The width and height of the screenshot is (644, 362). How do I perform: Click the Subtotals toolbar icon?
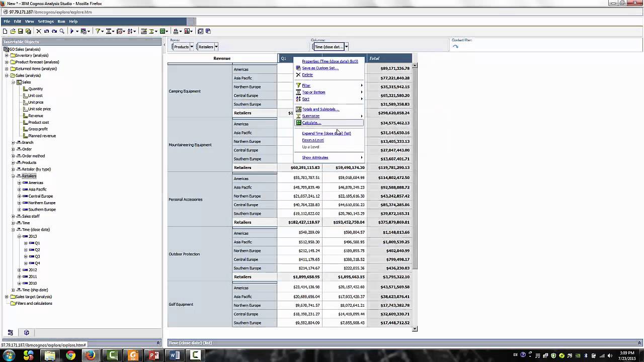point(143,31)
